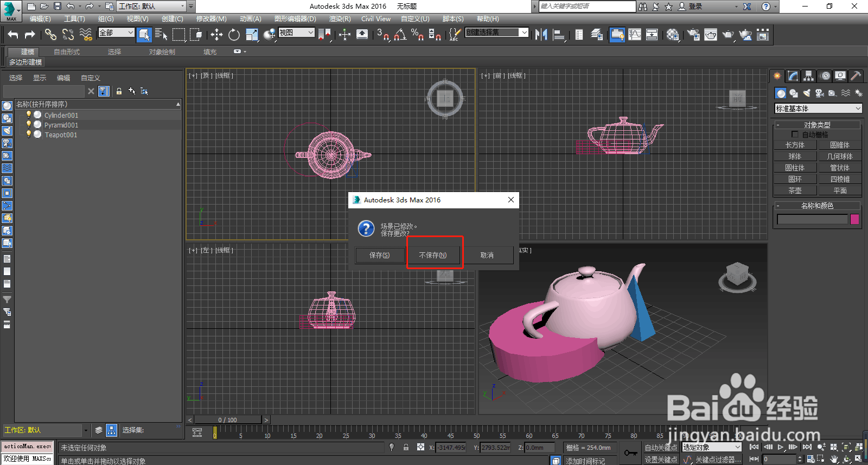Click the Redo arrow in main toolbar
The image size is (868, 465).
click(30, 35)
